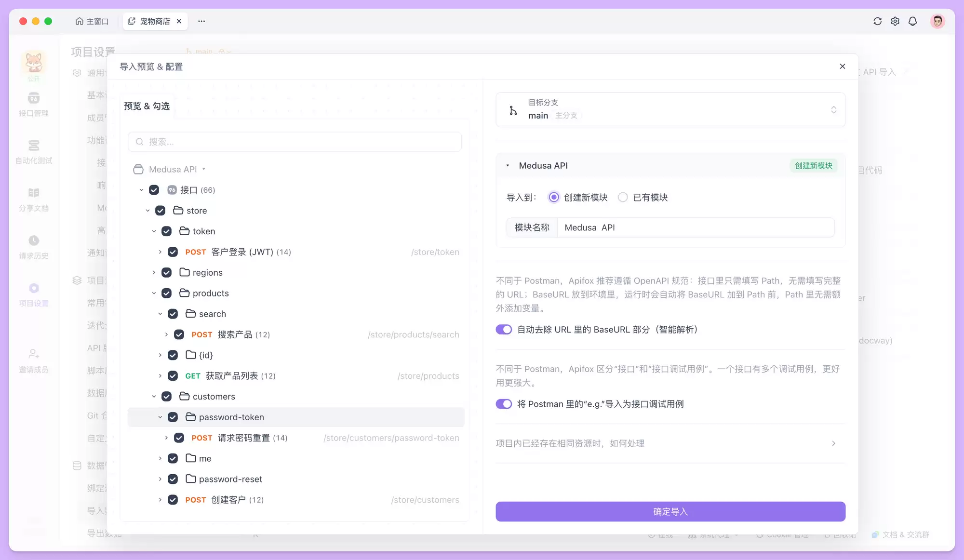Switch to 预览 & 勾选 tab

tap(147, 106)
